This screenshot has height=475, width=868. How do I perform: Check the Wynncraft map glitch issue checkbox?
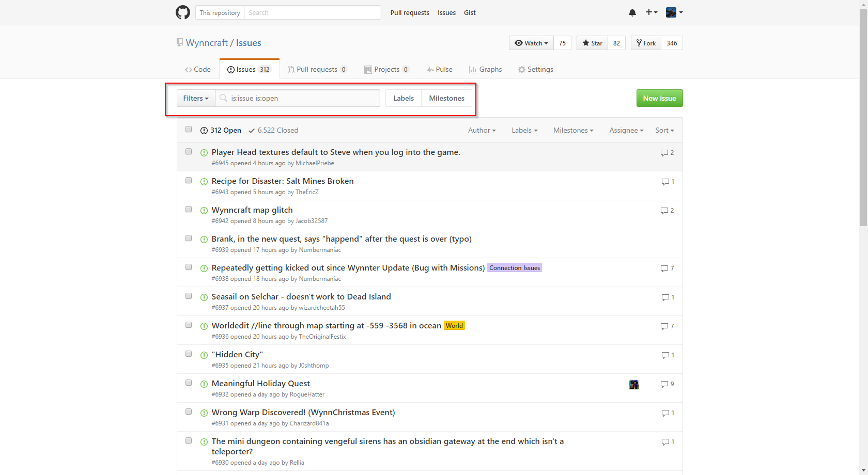click(189, 209)
